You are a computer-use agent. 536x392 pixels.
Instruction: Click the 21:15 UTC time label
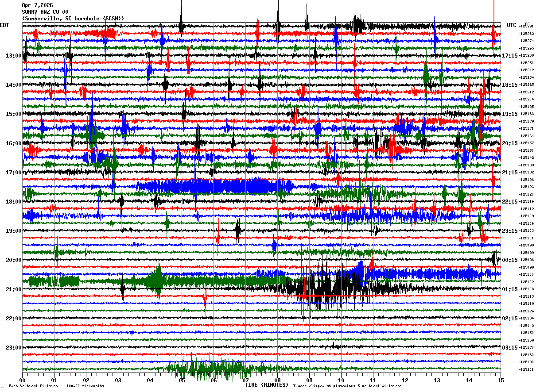pos(509,173)
